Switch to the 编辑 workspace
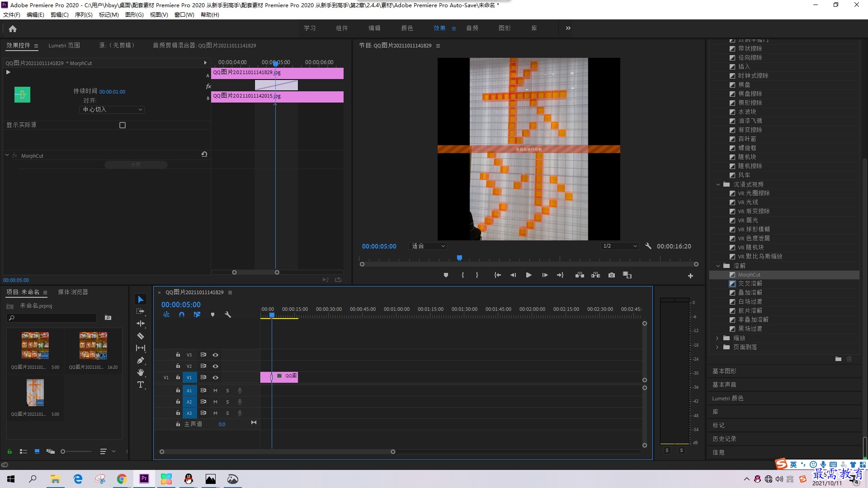Viewport: 868px width, 488px height. coord(374,28)
